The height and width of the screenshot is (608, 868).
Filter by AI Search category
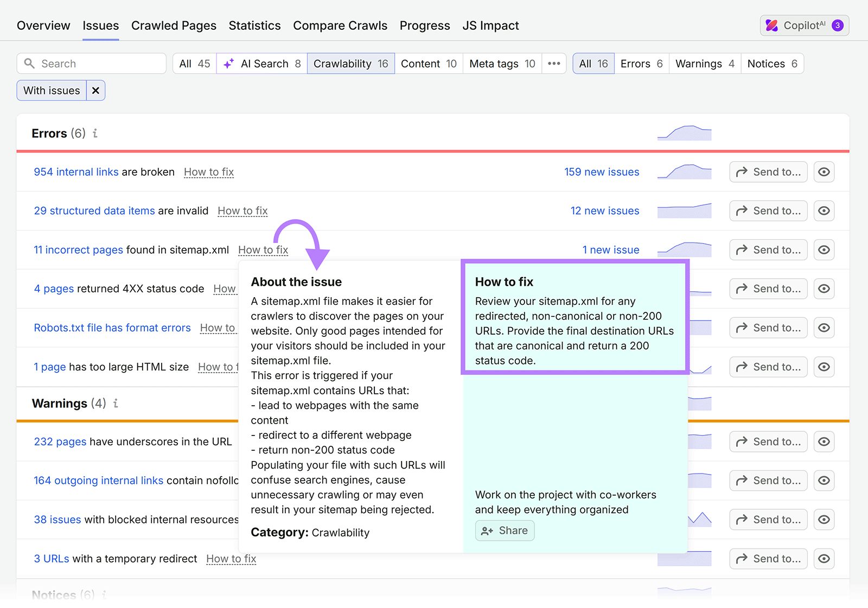[x=262, y=63]
